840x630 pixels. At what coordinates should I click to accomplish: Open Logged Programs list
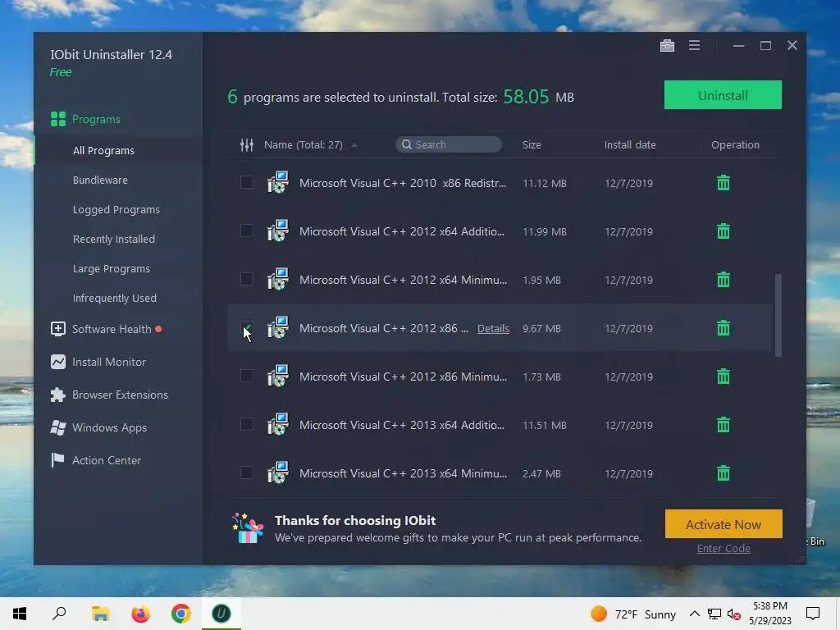point(116,209)
